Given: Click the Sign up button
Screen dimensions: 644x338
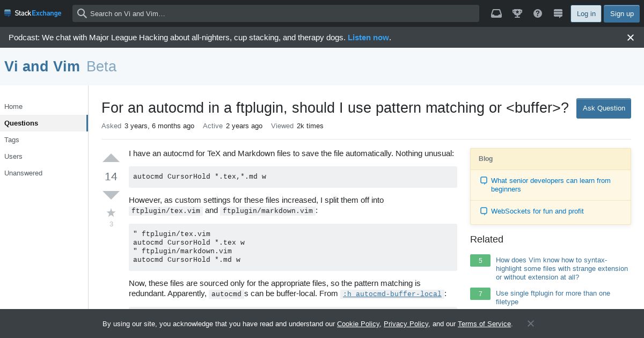Looking at the screenshot, I should [621, 14].
